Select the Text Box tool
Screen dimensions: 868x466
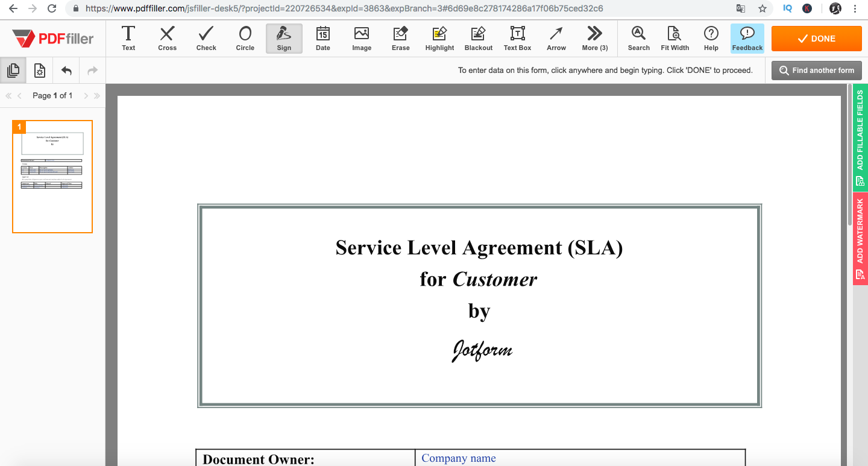[517, 39]
